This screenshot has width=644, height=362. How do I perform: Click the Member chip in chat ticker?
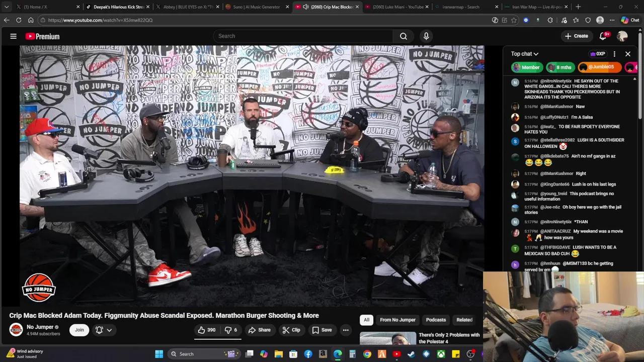[x=526, y=67]
